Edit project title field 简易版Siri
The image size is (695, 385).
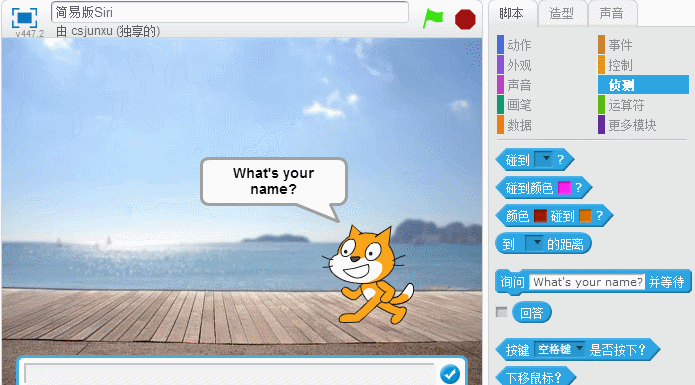tap(230, 12)
